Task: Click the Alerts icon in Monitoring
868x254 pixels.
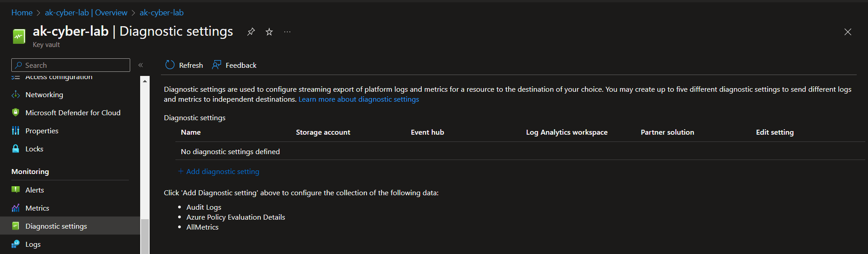Action: click(16, 190)
